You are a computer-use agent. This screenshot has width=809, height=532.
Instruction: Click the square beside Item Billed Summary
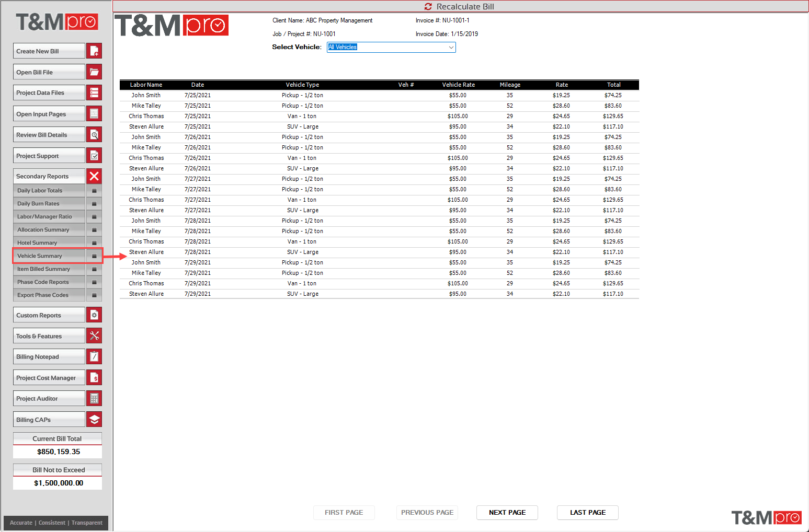click(x=94, y=269)
